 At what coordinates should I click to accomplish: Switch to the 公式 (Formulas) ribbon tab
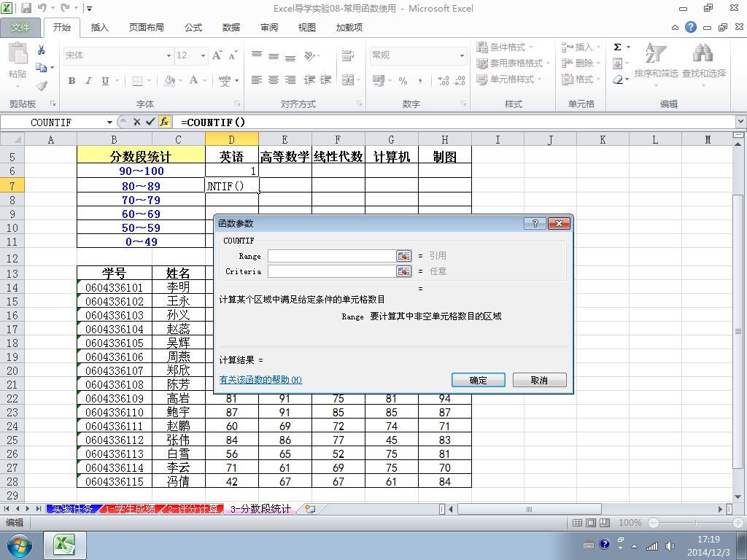193,28
